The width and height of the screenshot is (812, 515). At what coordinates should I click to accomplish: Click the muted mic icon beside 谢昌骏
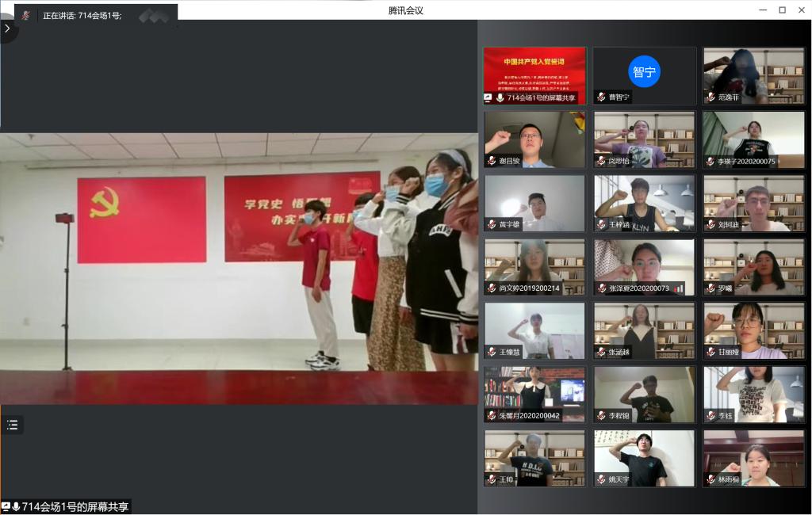[492, 161]
